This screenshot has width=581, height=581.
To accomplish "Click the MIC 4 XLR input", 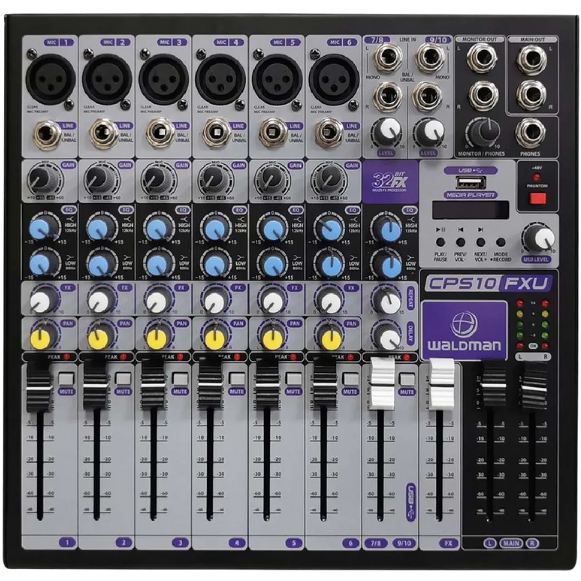I will point(220,79).
